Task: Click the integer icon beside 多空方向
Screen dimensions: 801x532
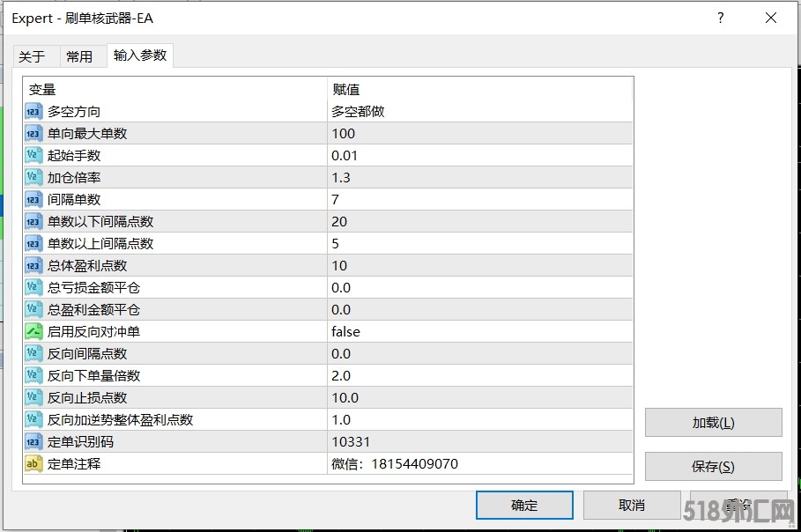Action: pyautogui.click(x=33, y=112)
